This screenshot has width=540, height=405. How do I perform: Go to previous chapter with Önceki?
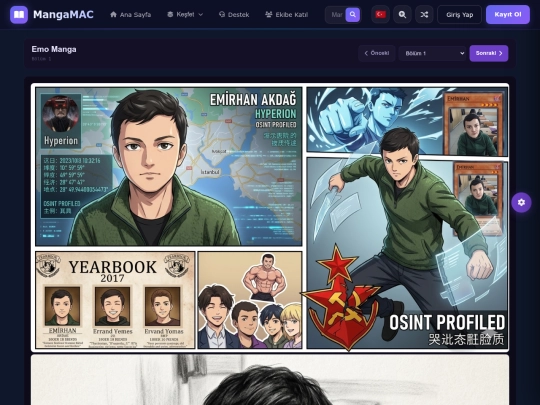click(x=377, y=53)
